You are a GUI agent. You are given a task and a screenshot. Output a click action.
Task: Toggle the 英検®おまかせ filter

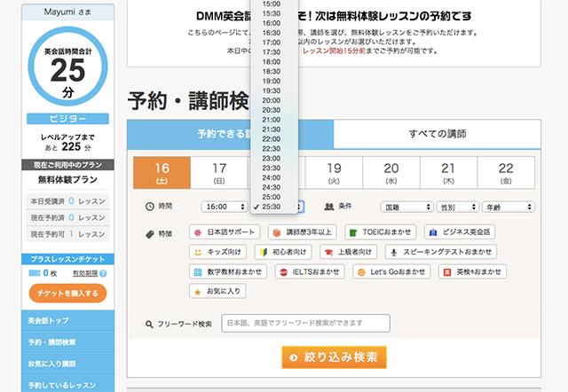point(472,272)
